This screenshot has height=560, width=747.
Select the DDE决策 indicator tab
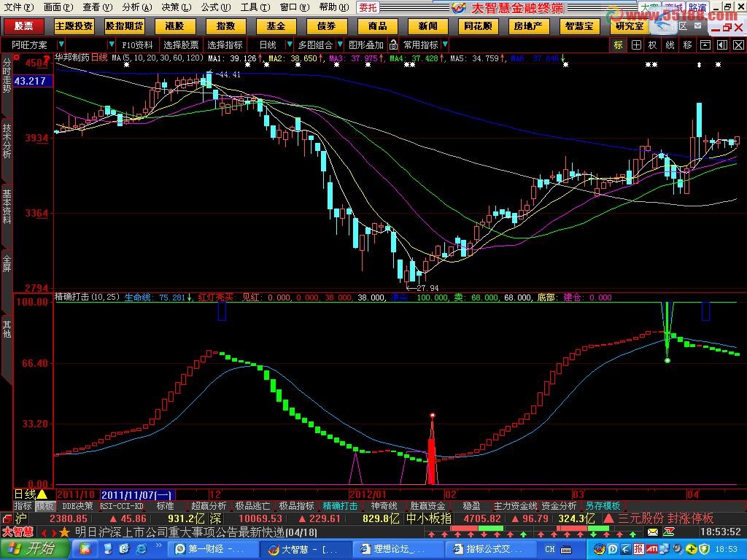point(77,506)
